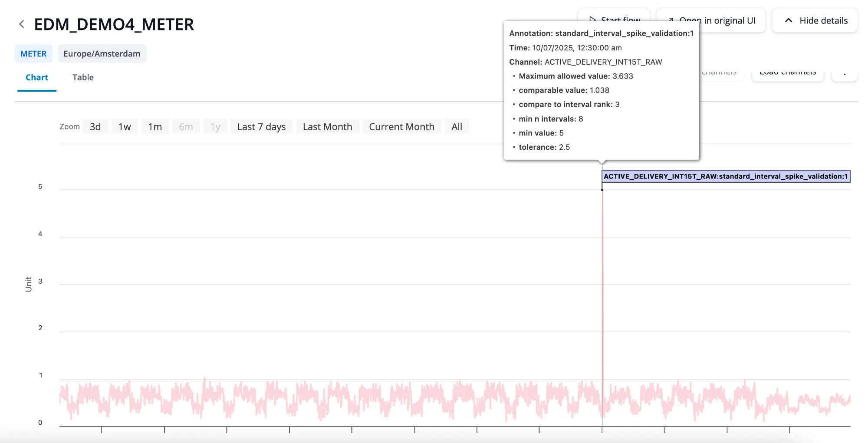
Task: Switch to the Chart tab
Action: (37, 77)
